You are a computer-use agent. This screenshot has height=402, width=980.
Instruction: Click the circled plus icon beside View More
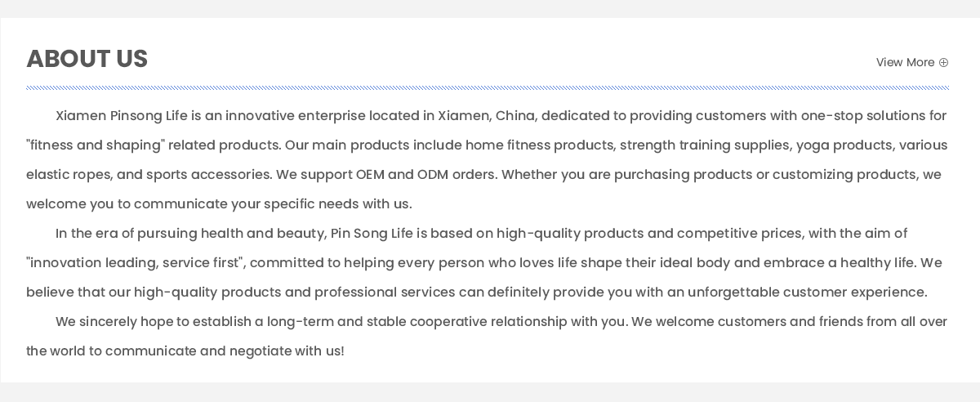pos(943,62)
